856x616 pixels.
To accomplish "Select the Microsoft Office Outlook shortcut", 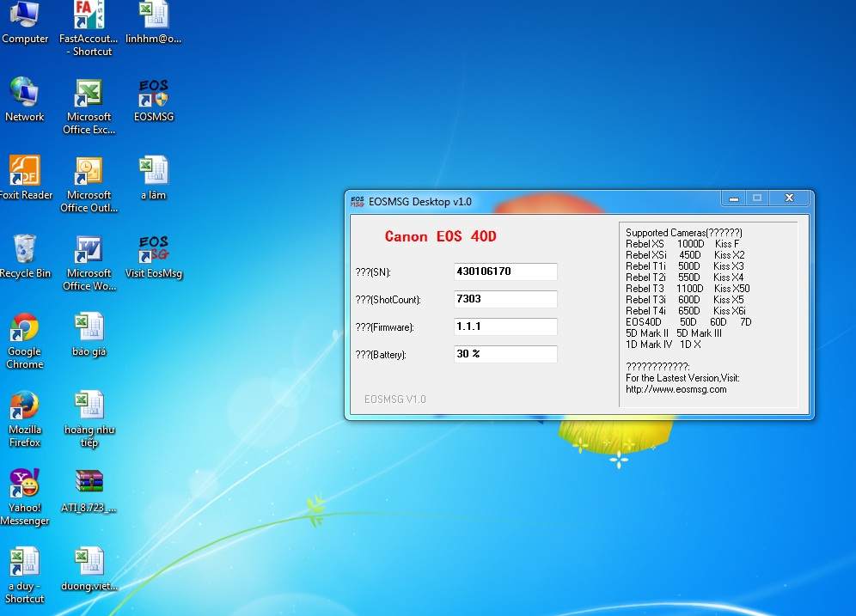I will coord(89,185).
